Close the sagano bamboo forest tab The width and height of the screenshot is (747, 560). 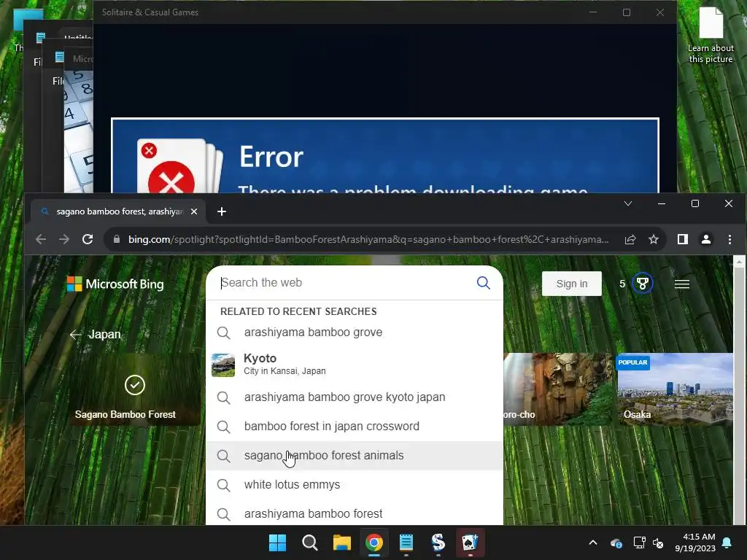point(194,211)
